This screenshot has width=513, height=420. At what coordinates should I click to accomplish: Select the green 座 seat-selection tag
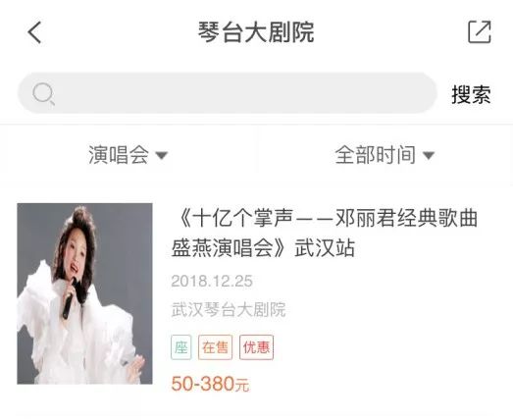point(180,347)
